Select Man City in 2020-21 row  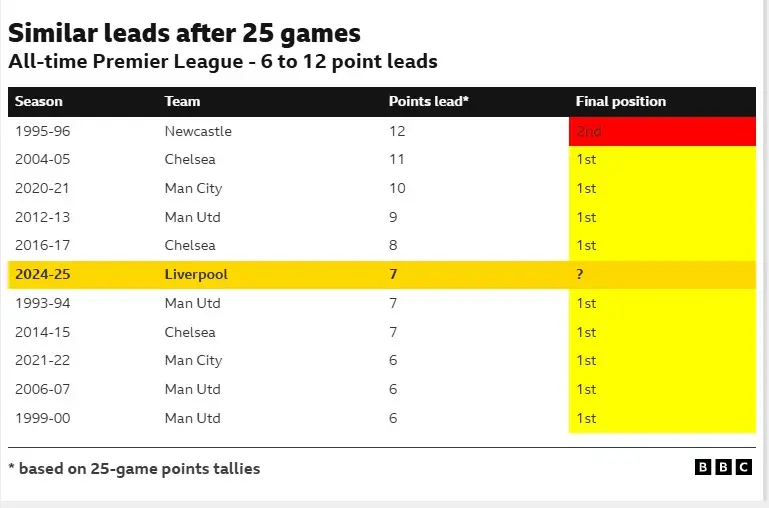tap(193, 188)
